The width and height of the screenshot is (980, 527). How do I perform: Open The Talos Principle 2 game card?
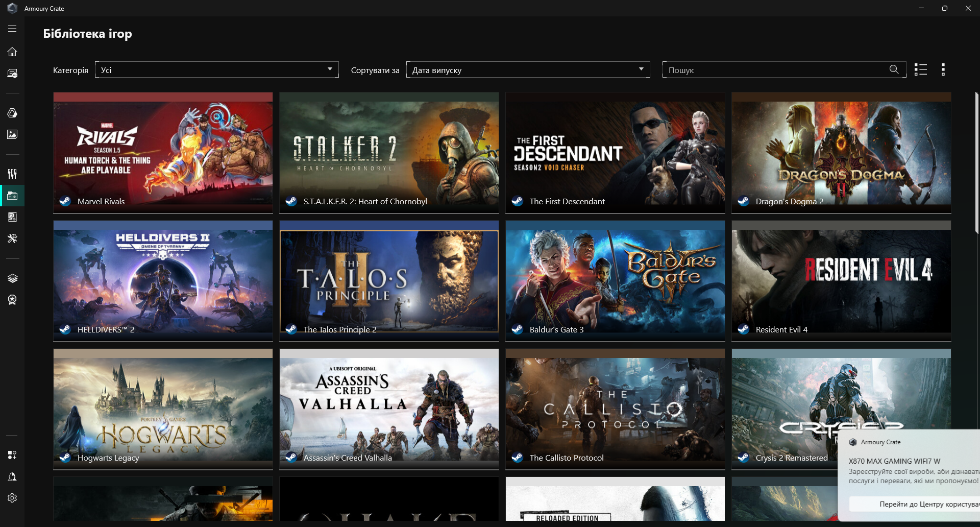(x=389, y=281)
